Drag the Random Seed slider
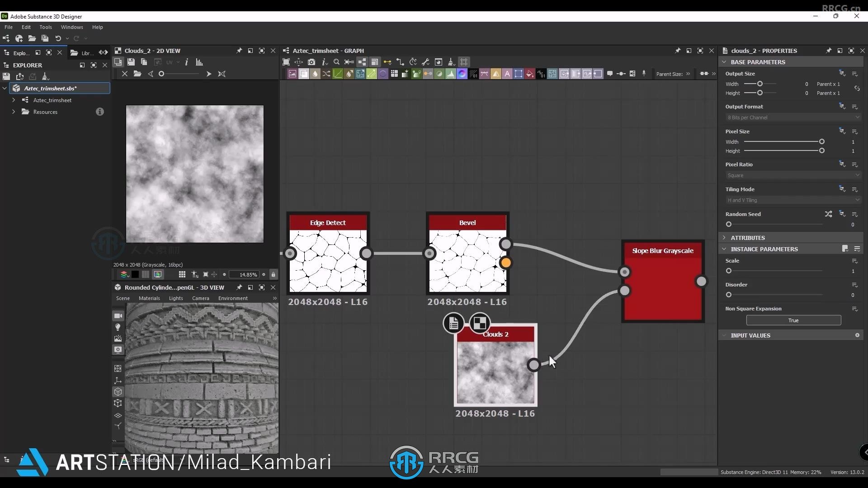 click(x=728, y=224)
